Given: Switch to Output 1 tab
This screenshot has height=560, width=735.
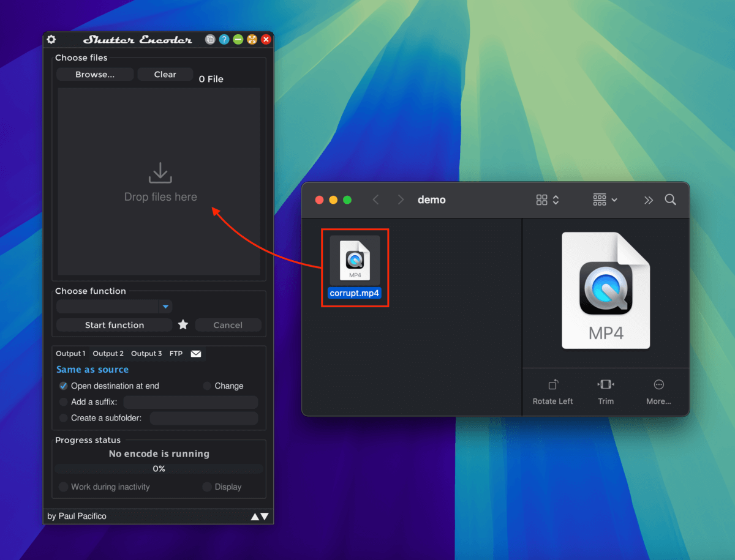Looking at the screenshot, I should (x=71, y=353).
